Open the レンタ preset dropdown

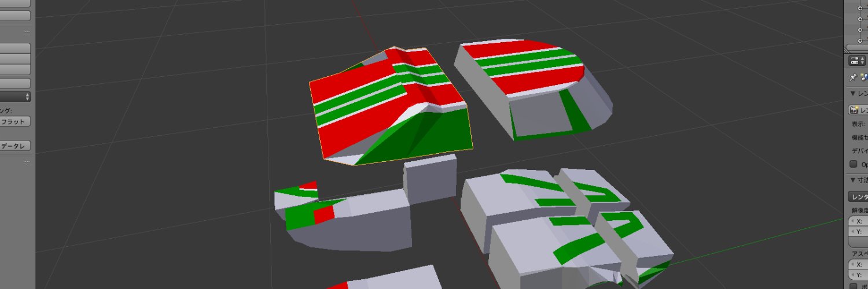(x=858, y=197)
